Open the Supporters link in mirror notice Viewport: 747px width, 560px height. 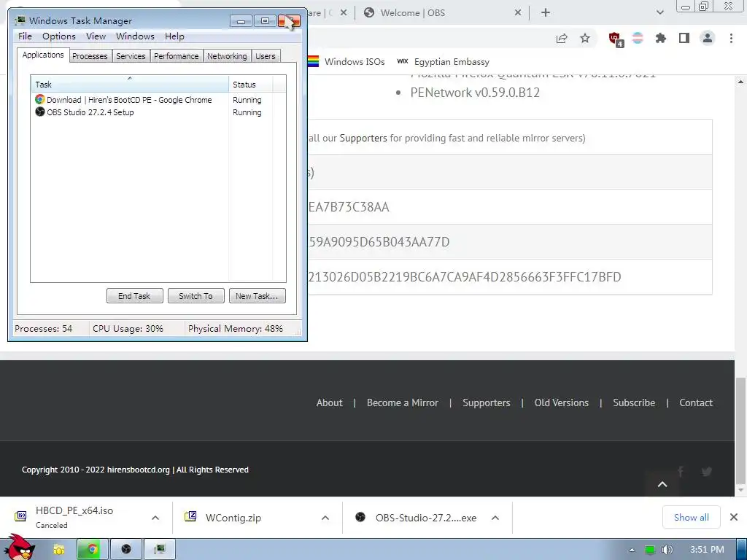tap(363, 138)
